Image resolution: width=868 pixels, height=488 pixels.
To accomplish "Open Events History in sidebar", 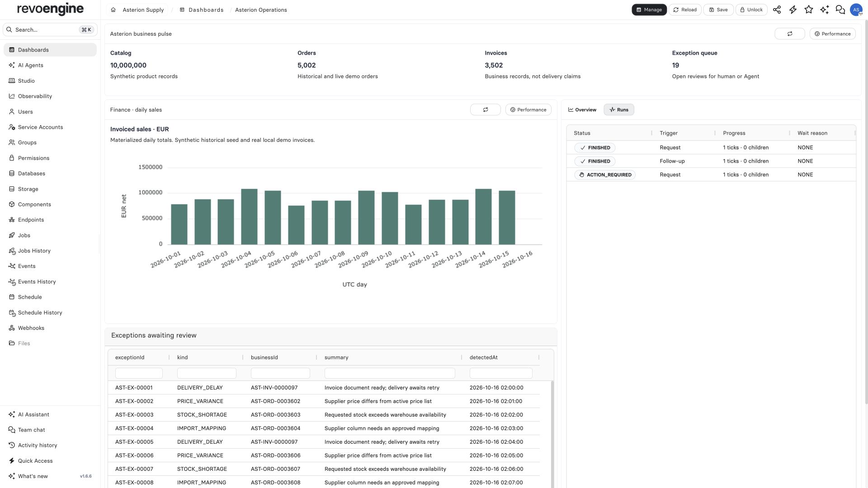I will 50,282.
